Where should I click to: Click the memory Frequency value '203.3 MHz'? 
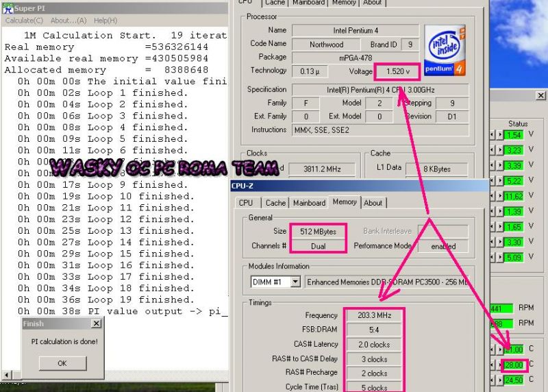pos(374,315)
